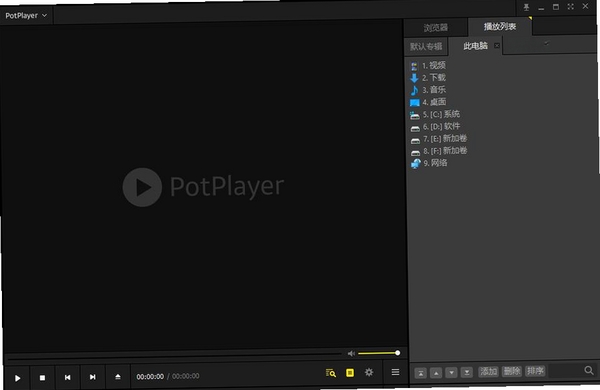Stop playback with the square Stop button
This screenshot has height=390, width=600.
(x=42, y=377)
